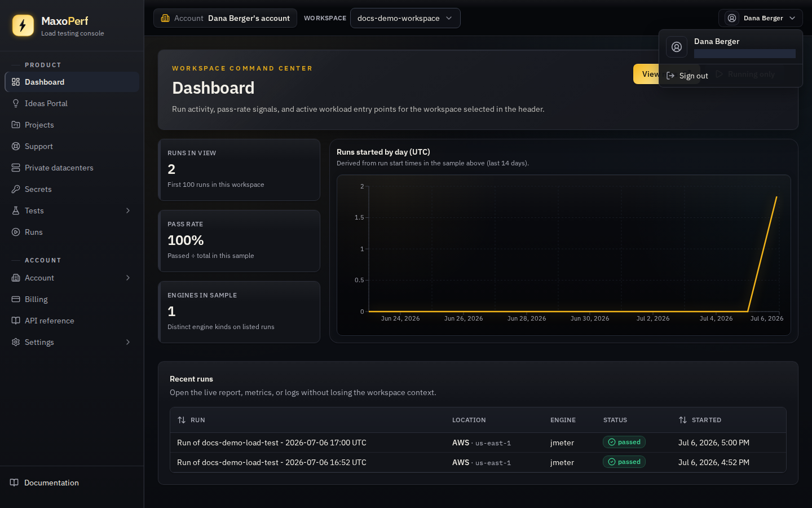Click the Support lifebuoy icon
This screenshot has height=508, width=812.
[x=16, y=146]
